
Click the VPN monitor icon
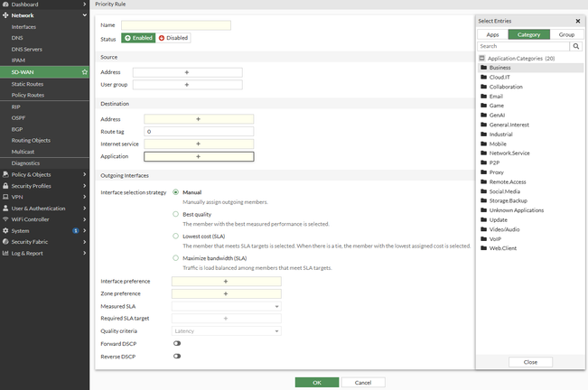(5, 197)
